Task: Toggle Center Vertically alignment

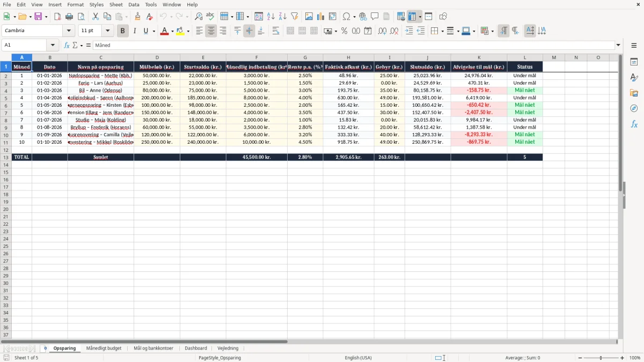Action: (249, 31)
